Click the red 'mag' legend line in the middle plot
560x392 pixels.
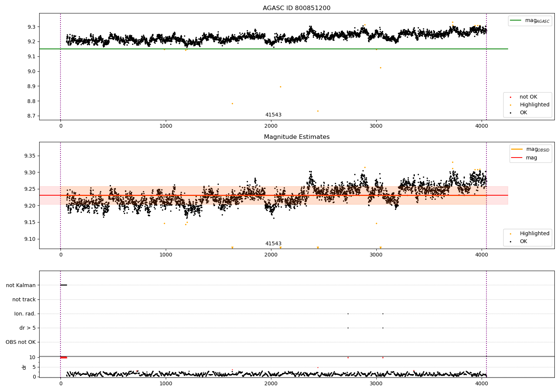517,158
